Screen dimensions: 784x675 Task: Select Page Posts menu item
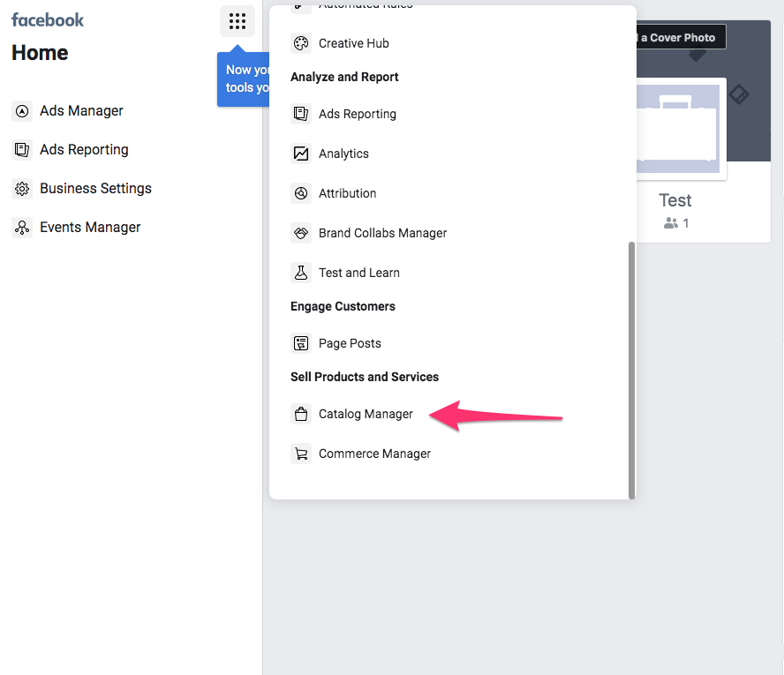click(350, 343)
